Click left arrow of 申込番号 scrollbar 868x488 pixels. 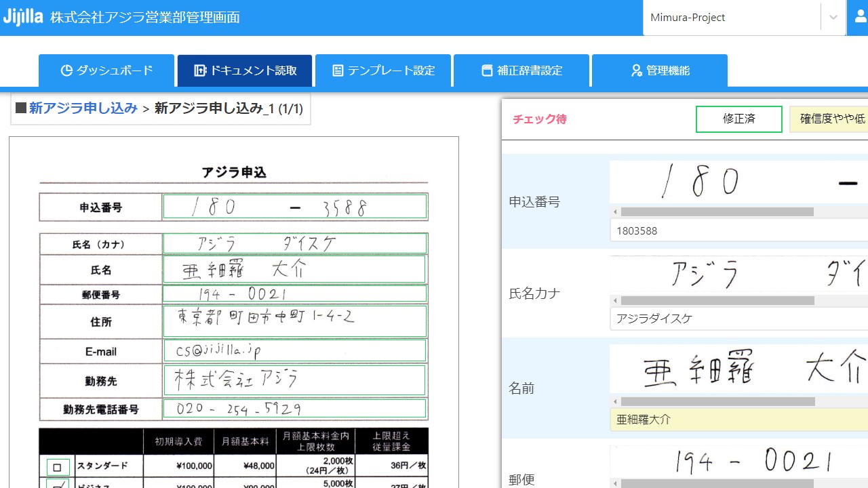614,211
